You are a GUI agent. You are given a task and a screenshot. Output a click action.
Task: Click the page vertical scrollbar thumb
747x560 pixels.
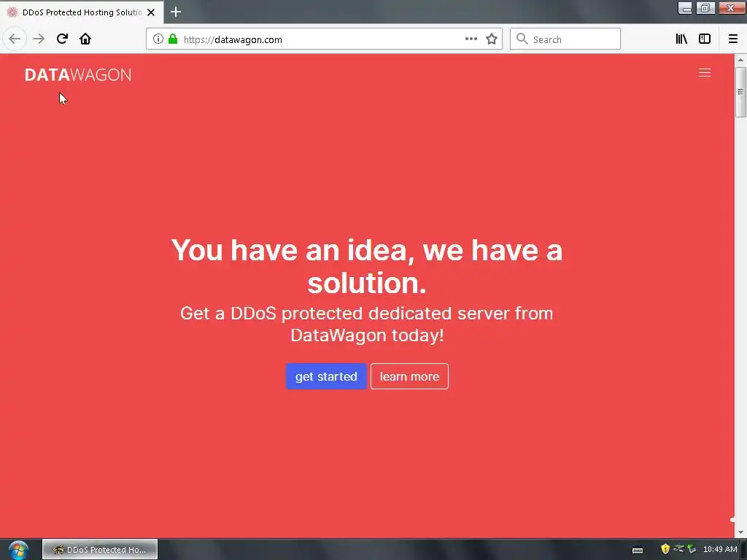click(x=740, y=92)
